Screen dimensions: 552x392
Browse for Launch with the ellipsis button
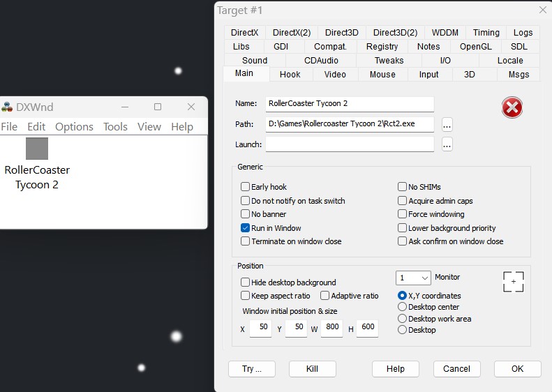[447, 144]
